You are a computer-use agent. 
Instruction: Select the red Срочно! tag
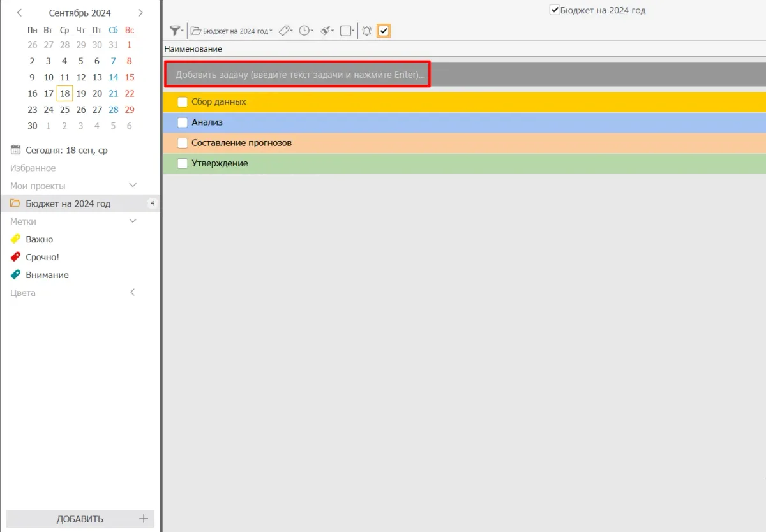(42, 257)
